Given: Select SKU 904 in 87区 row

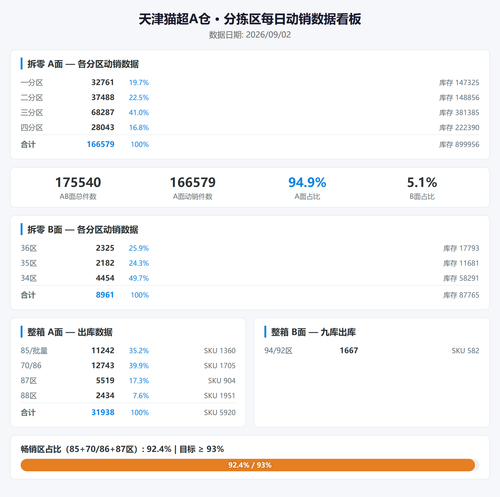Looking at the screenshot, I should coord(222,380).
